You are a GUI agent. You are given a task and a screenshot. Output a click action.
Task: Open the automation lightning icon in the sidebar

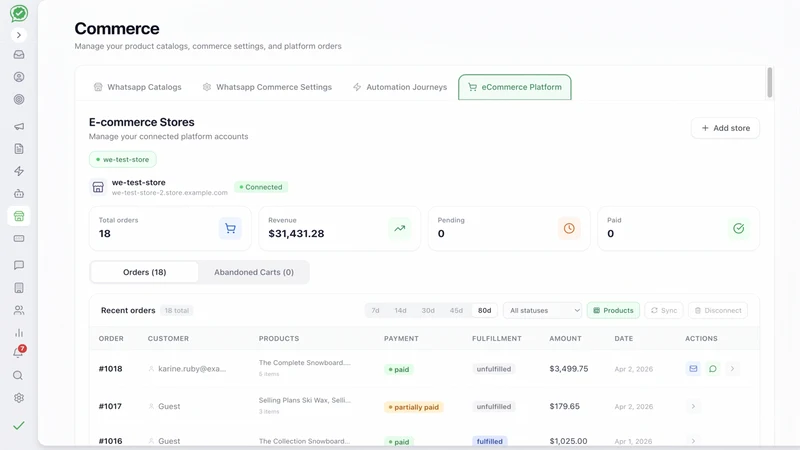tap(19, 171)
